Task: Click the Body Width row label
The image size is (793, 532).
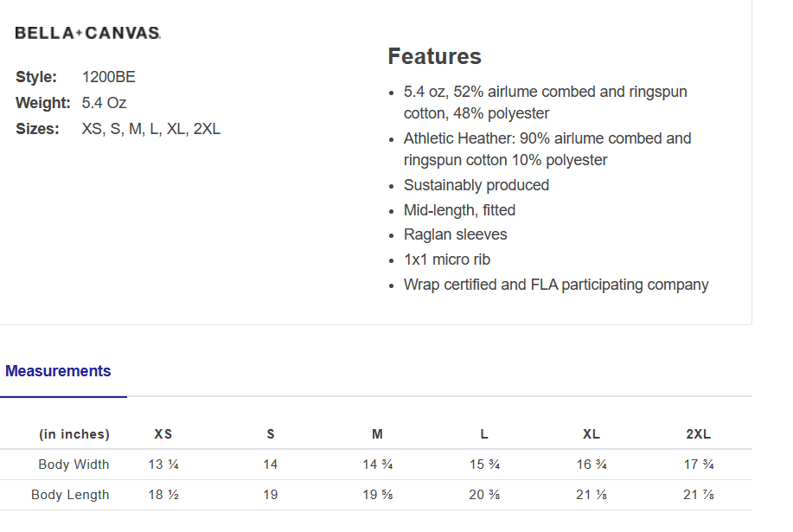Action: coord(74,465)
